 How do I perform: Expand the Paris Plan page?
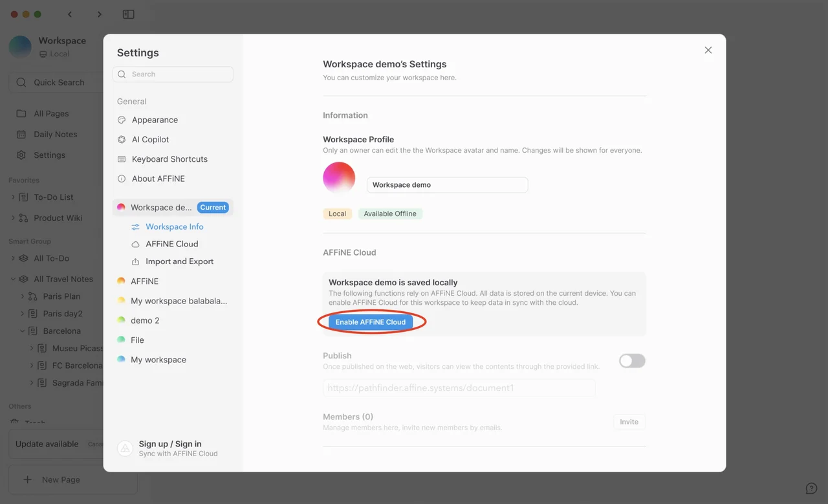(x=23, y=296)
